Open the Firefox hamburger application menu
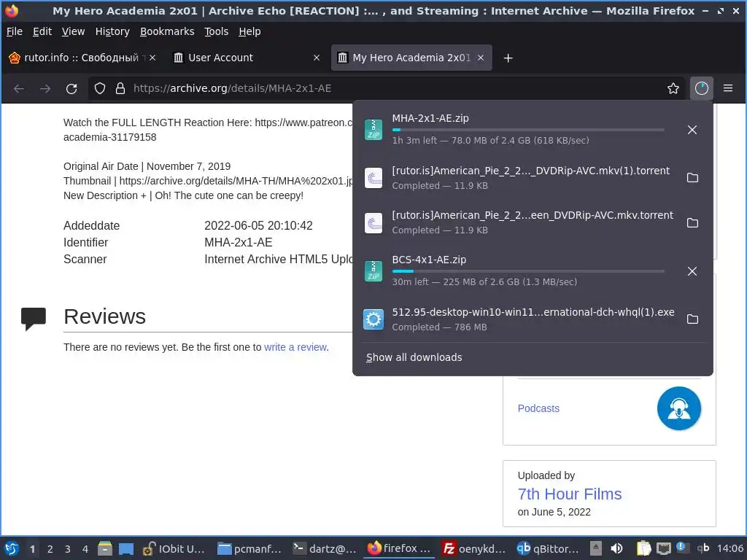Screen dimensions: 747x560 (x=728, y=88)
